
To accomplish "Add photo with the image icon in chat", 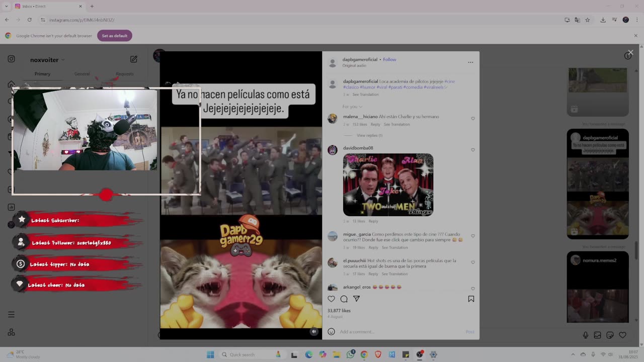I will (x=597, y=335).
